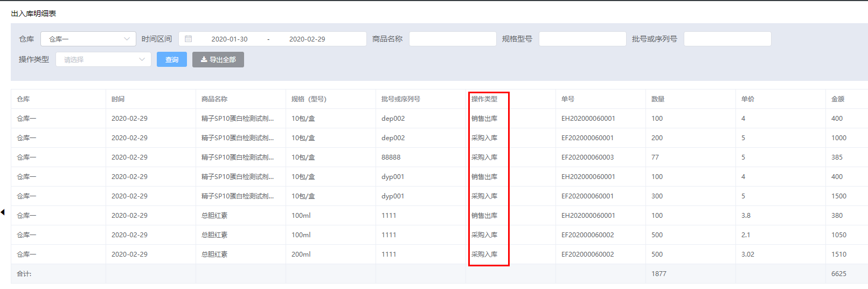Screen dimensions: 868x289
Task: Click the 时间 column header
Action: point(118,99)
